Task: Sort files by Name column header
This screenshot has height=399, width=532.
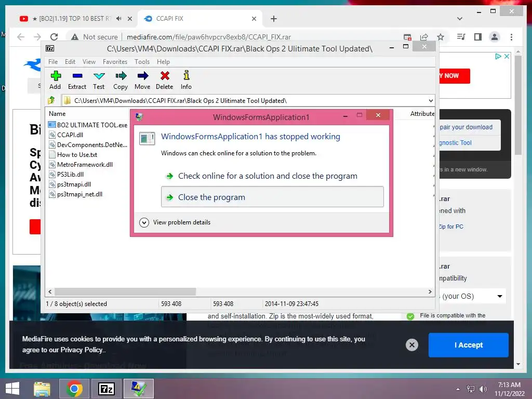Action: 57,114
